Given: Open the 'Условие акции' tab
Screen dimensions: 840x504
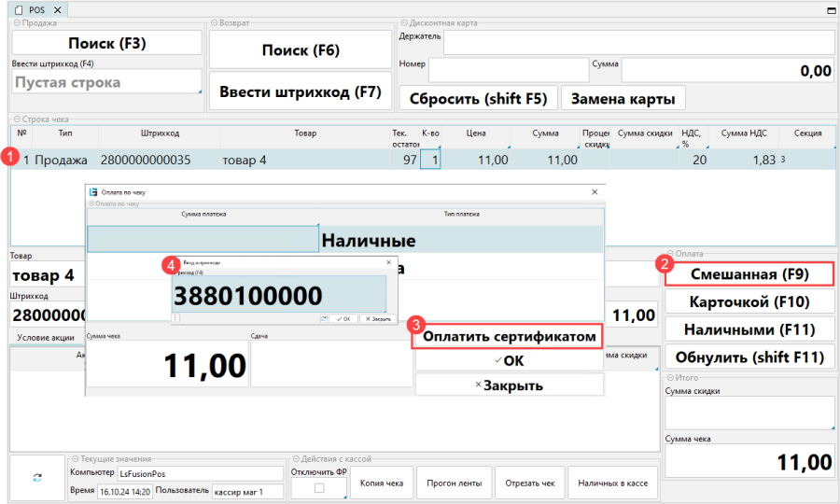Looking at the screenshot, I should pos(46,337).
